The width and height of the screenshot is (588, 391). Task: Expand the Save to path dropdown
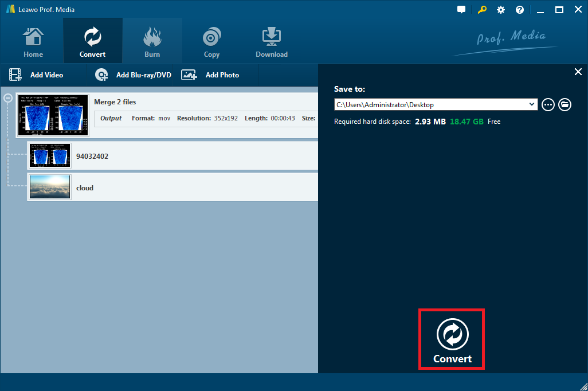pyautogui.click(x=532, y=105)
